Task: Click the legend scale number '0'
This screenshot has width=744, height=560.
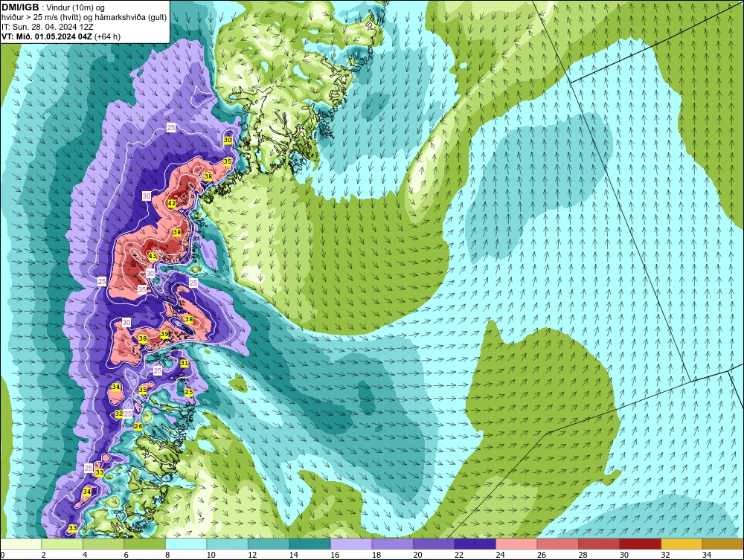Action: (x=2, y=555)
